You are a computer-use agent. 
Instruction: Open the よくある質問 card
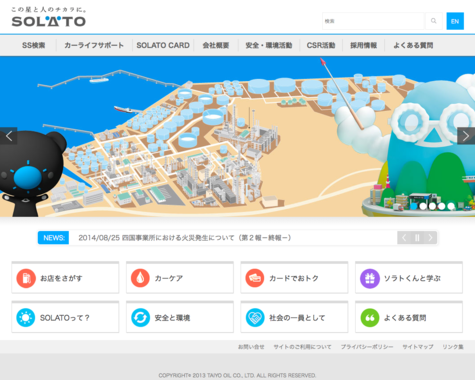coord(409,317)
